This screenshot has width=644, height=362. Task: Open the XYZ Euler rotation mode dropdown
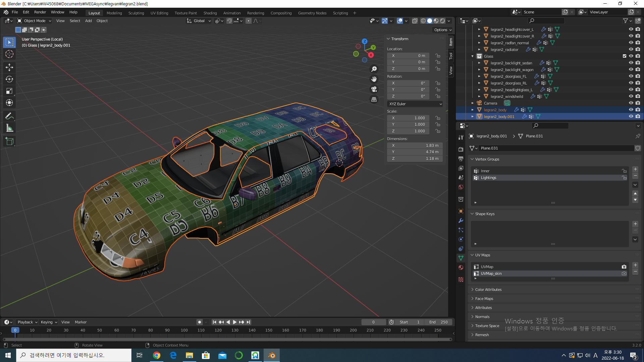tap(415, 104)
